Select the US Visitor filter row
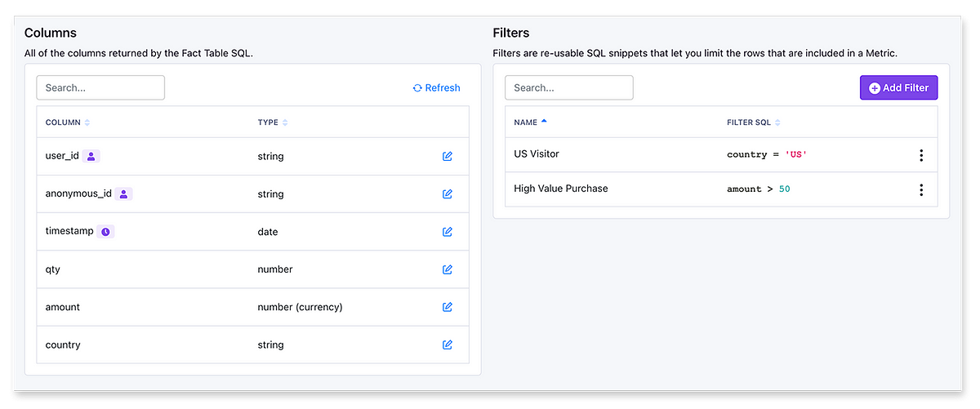Viewport: 980px width, 409px height. [x=537, y=154]
